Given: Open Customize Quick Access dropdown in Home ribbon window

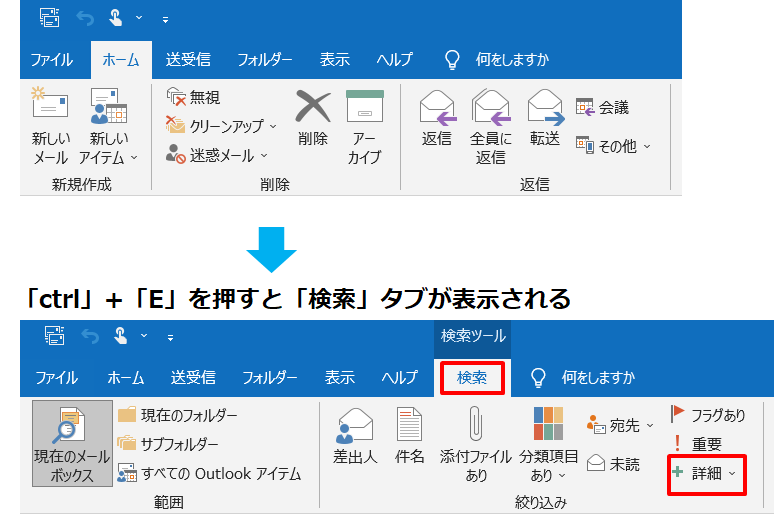Looking at the screenshot, I should point(165,20).
